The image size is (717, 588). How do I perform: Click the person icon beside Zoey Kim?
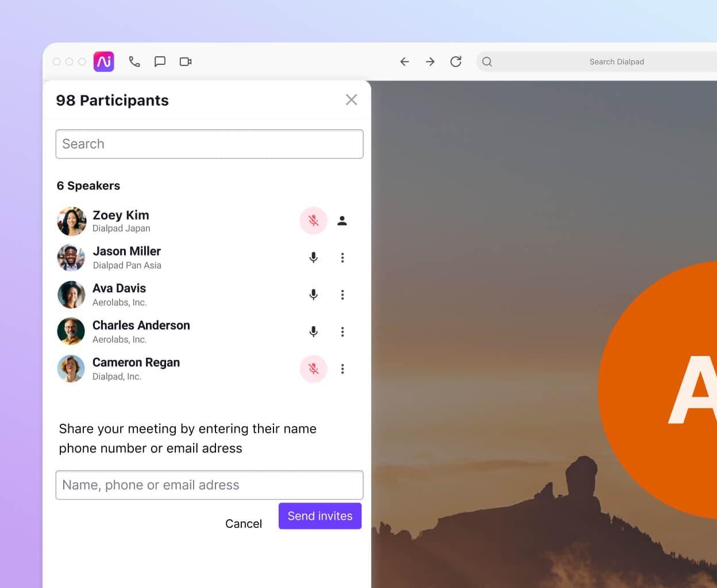(x=342, y=220)
